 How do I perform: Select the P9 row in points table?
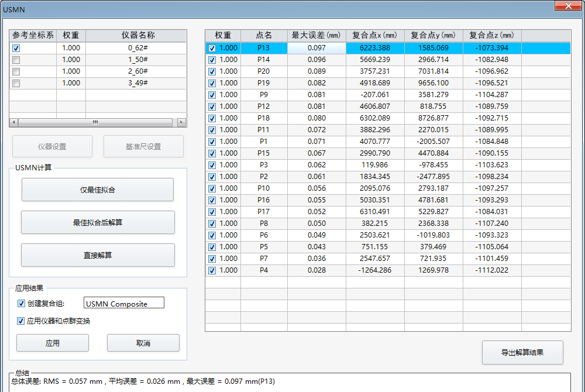click(x=264, y=95)
